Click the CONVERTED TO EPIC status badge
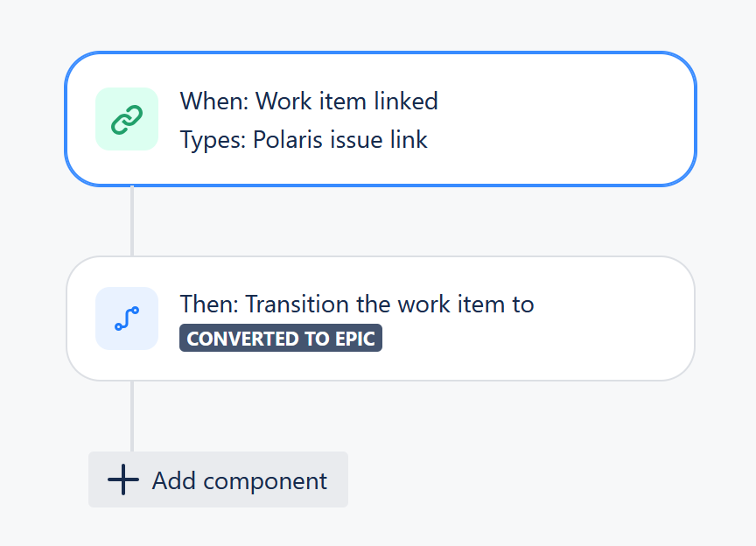The width and height of the screenshot is (756, 546). click(x=281, y=338)
